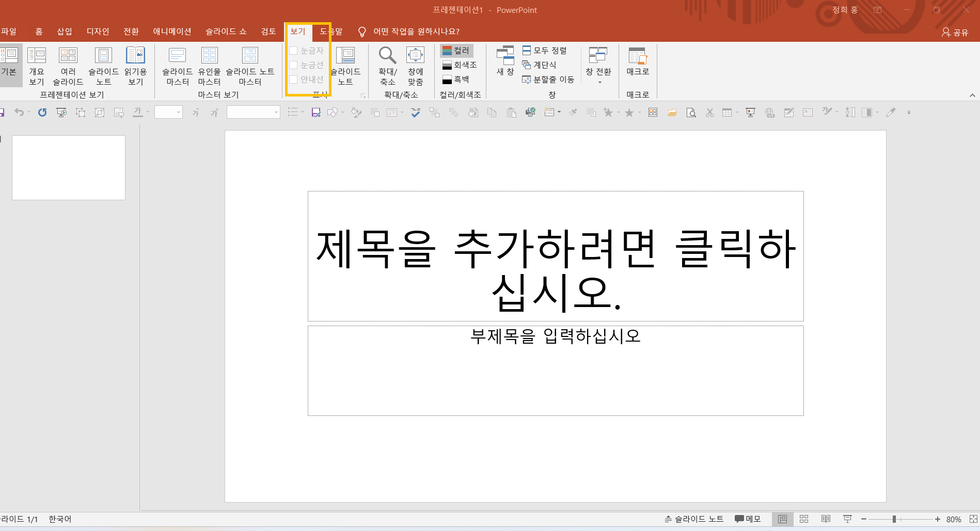Click the 한국어 language indicator
This screenshot has width=980, height=531.
60,519
